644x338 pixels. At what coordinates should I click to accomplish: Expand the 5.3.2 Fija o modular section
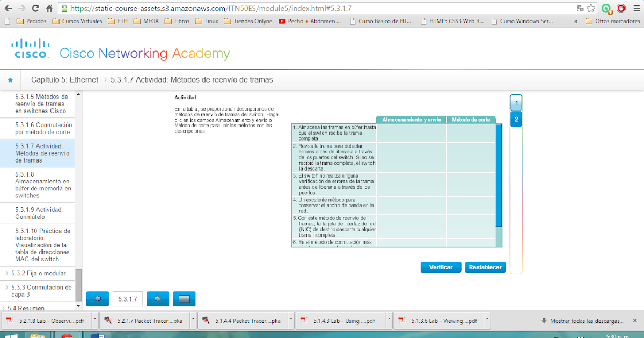37,273
